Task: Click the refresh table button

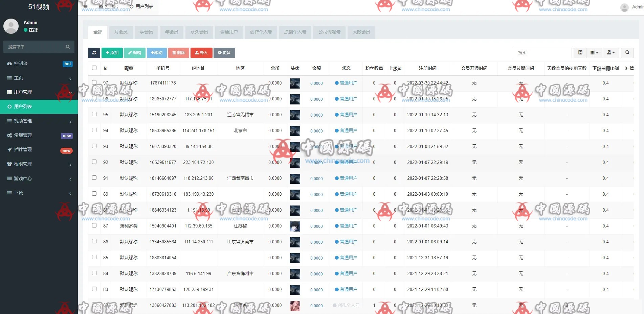Action: (x=94, y=53)
